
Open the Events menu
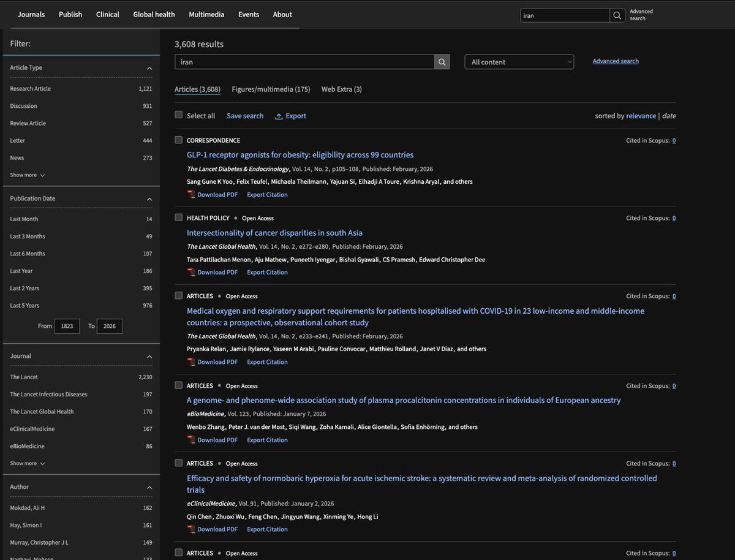(249, 15)
